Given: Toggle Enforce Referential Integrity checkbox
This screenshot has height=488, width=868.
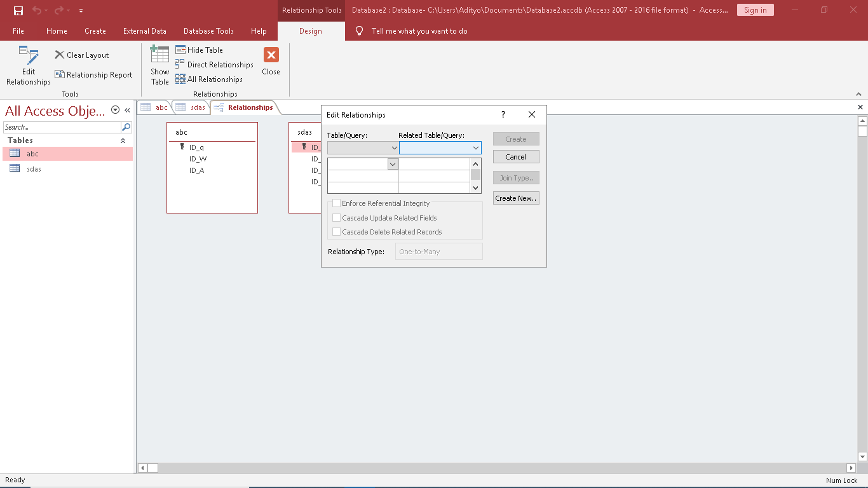Looking at the screenshot, I should point(337,203).
